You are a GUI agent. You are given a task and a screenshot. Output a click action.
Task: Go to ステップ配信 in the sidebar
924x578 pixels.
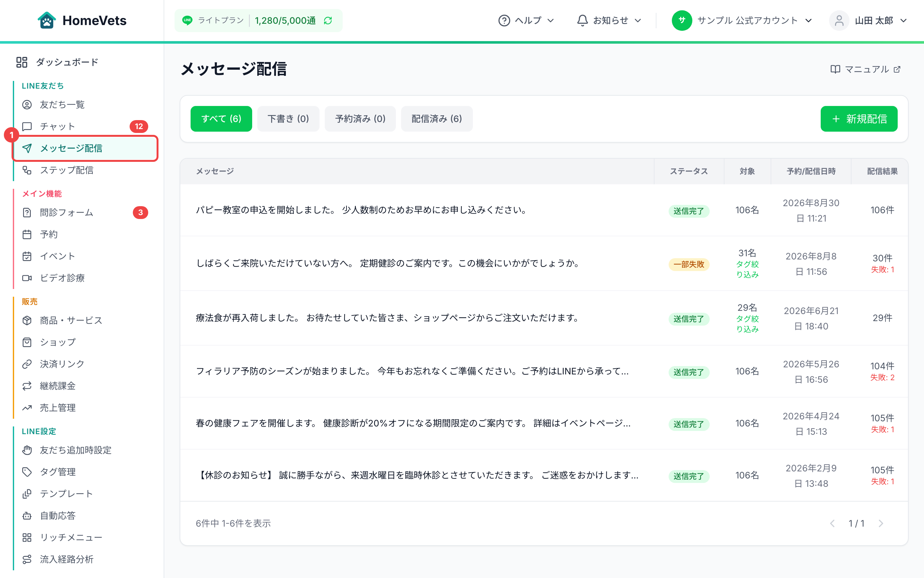(58, 170)
